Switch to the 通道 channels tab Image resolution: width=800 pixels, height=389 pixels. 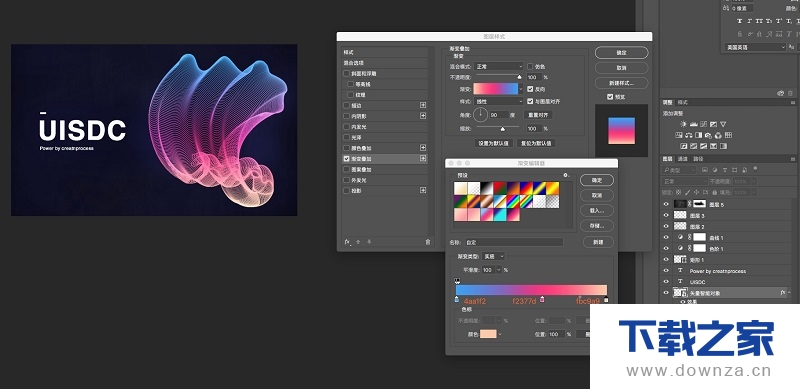coord(683,159)
